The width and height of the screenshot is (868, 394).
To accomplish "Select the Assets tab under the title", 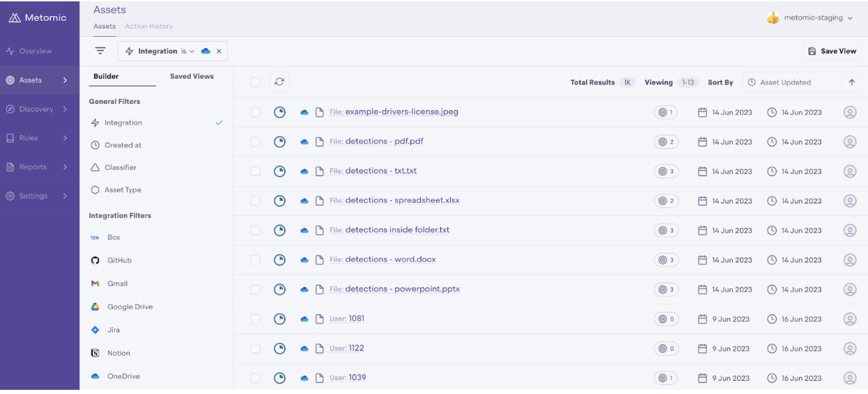I will tap(104, 26).
